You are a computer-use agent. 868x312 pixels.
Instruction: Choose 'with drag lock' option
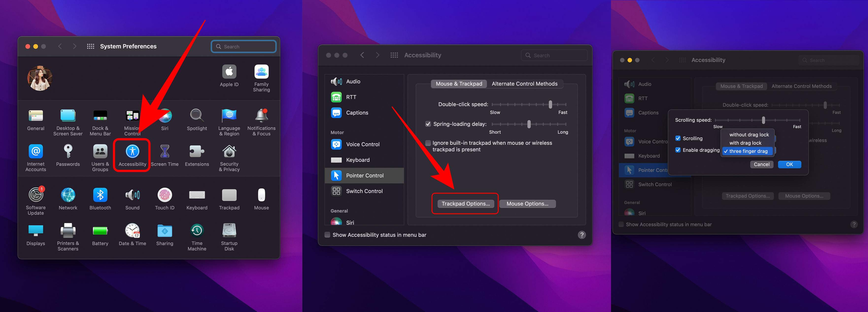[745, 143]
